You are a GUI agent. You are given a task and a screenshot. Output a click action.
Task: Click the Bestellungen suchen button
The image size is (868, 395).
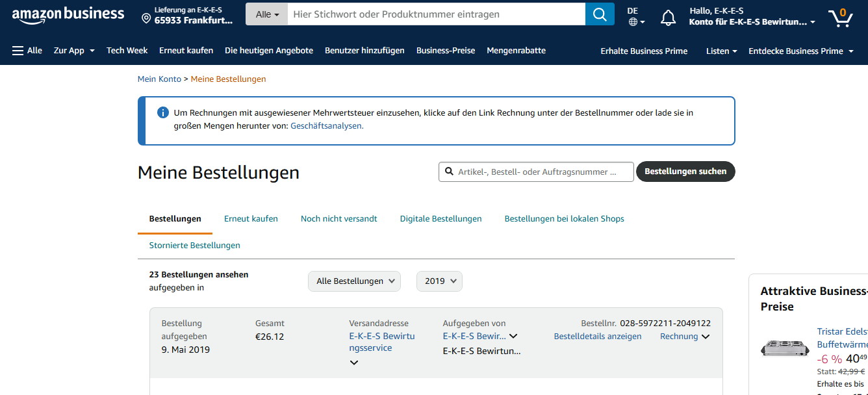click(685, 172)
